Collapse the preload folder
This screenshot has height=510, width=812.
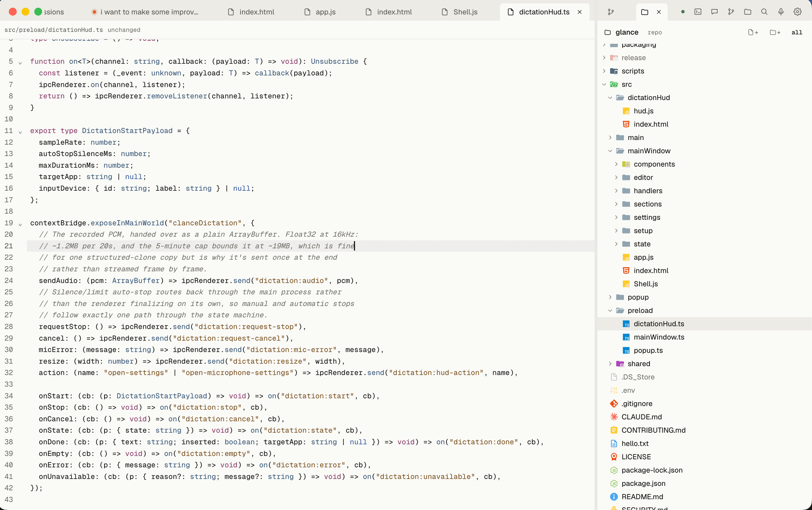pos(610,311)
